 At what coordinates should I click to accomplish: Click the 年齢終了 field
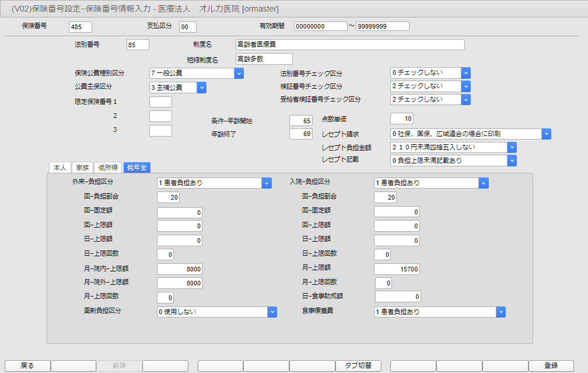tap(301, 134)
